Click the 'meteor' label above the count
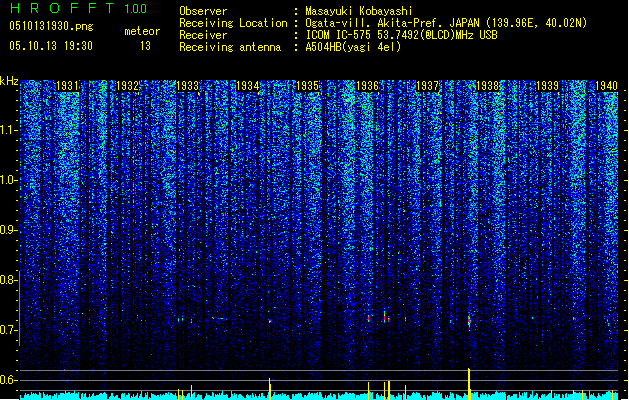629x400 pixels. 142,31
